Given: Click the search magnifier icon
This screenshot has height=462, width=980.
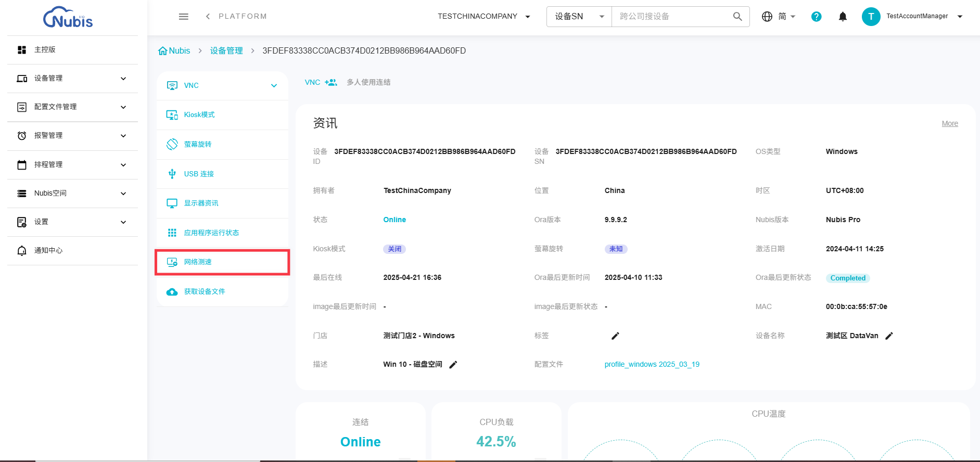Looking at the screenshot, I should [x=737, y=17].
